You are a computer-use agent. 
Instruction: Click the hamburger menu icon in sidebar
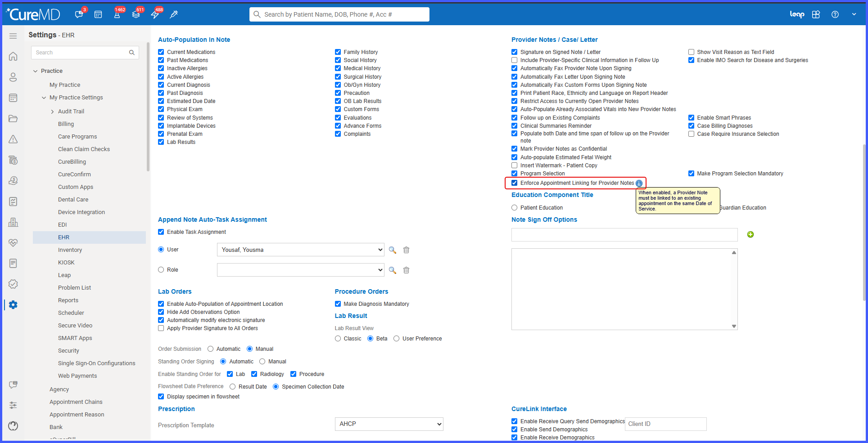13,36
